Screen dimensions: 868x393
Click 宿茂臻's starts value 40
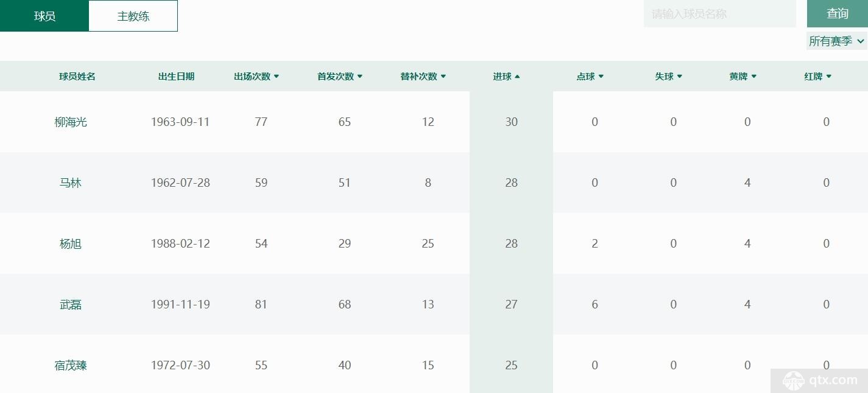[x=345, y=365]
